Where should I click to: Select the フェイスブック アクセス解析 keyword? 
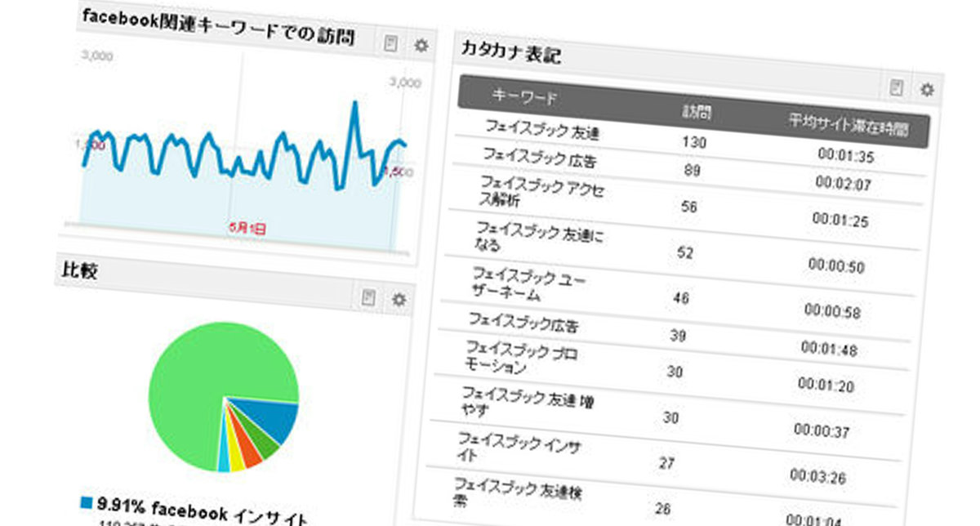(x=542, y=190)
